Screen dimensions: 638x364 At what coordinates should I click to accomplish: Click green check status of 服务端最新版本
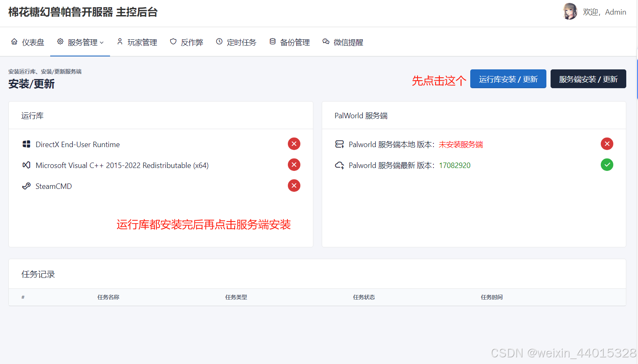tap(607, 165)
